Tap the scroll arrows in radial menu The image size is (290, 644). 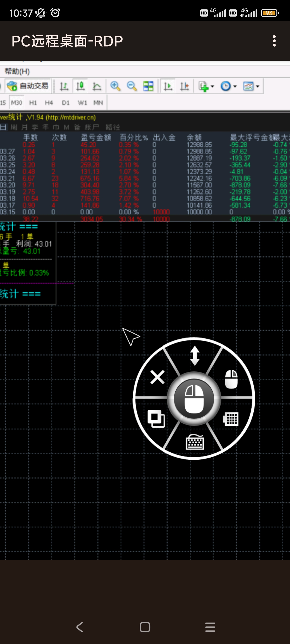click(195, 356)
